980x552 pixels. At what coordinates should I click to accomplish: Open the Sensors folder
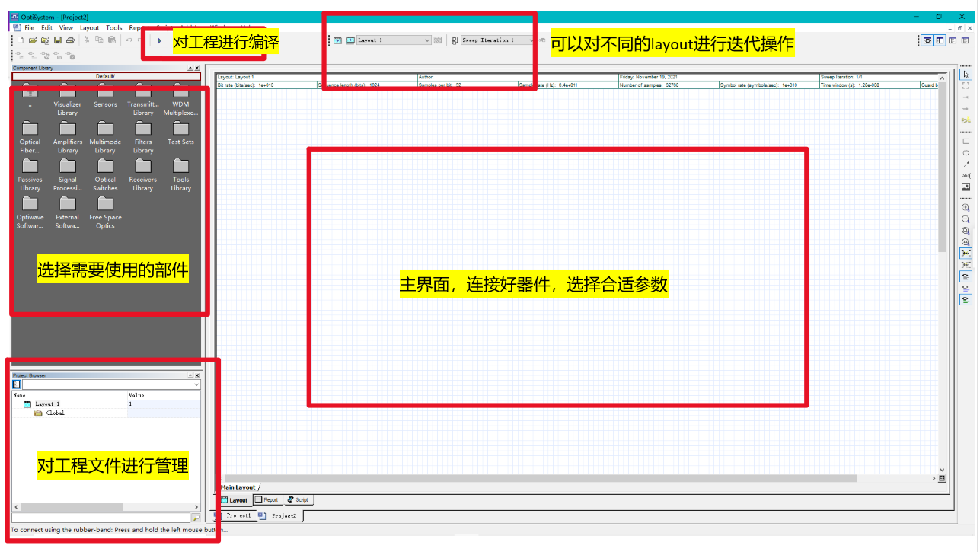point(105,95)
